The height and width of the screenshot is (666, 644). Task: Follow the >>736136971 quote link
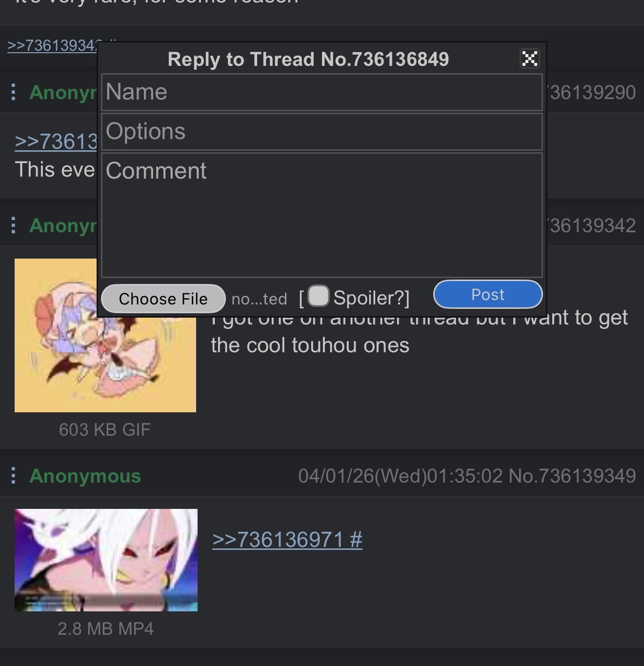point(287,540)
